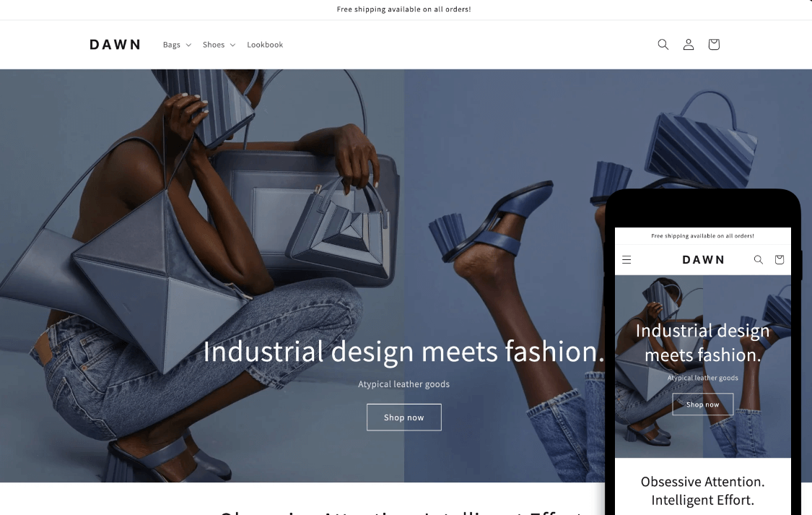Click the mobile preview hero banner image
This screenshot has height=515, width=812.
703,366
